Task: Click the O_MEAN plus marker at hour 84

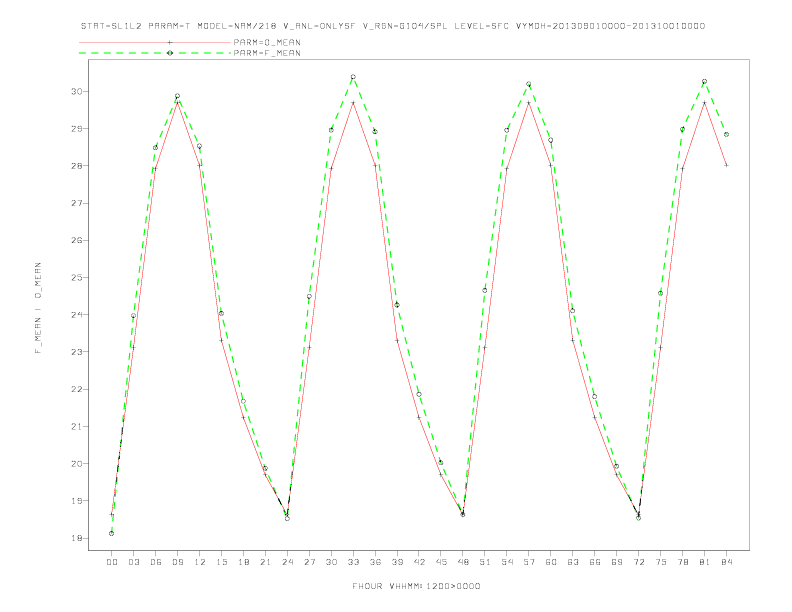Action: coord(726,165)
